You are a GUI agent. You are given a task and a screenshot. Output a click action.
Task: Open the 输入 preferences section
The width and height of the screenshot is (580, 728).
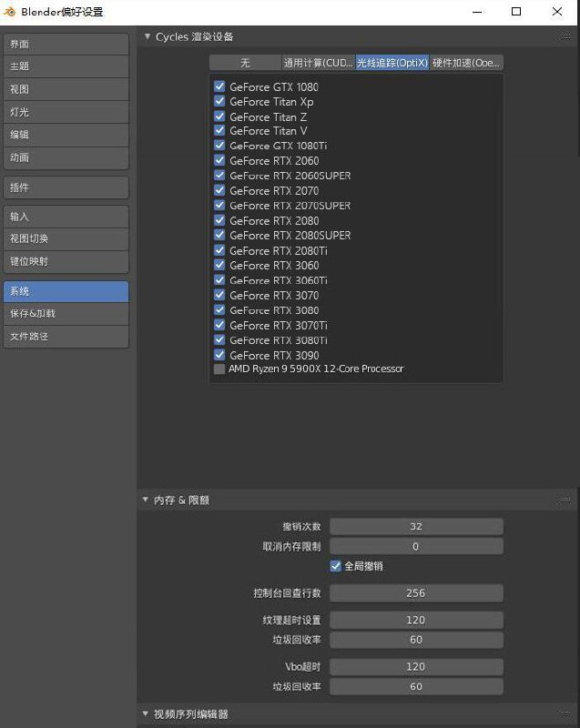point(66,217)
